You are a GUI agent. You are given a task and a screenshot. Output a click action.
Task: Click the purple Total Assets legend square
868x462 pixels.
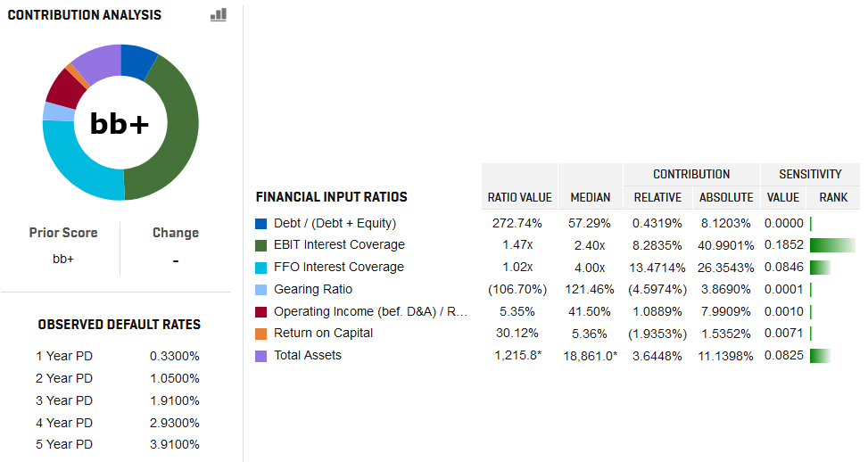261,356
